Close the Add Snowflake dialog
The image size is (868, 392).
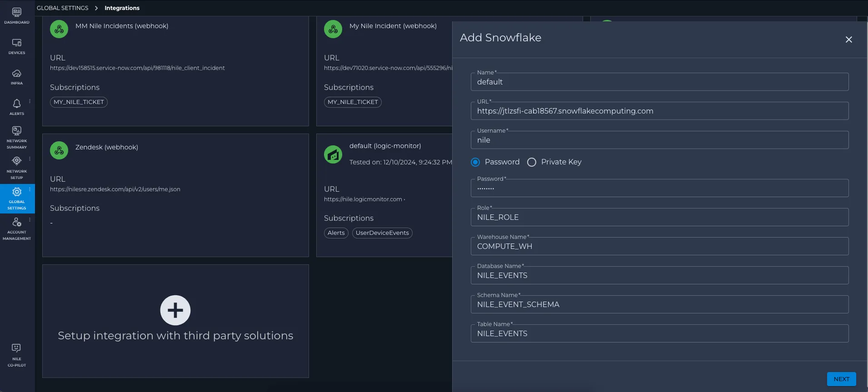pyautogui.click(x=848, y=40)
